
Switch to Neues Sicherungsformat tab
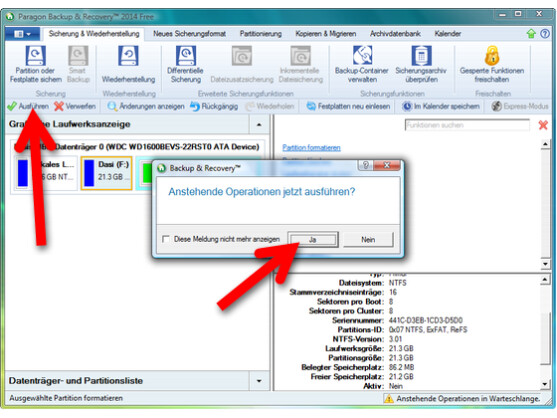[x=189, y=34]
